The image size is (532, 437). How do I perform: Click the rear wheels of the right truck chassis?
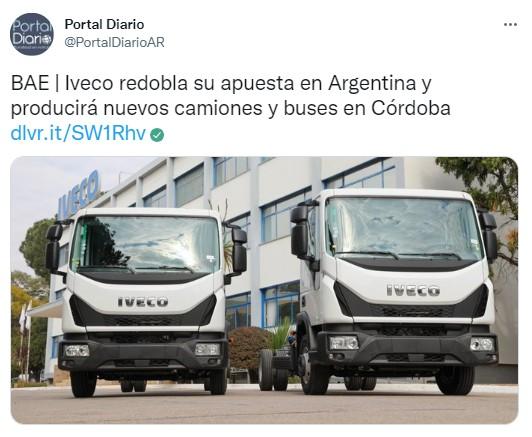tap(274, 370)
